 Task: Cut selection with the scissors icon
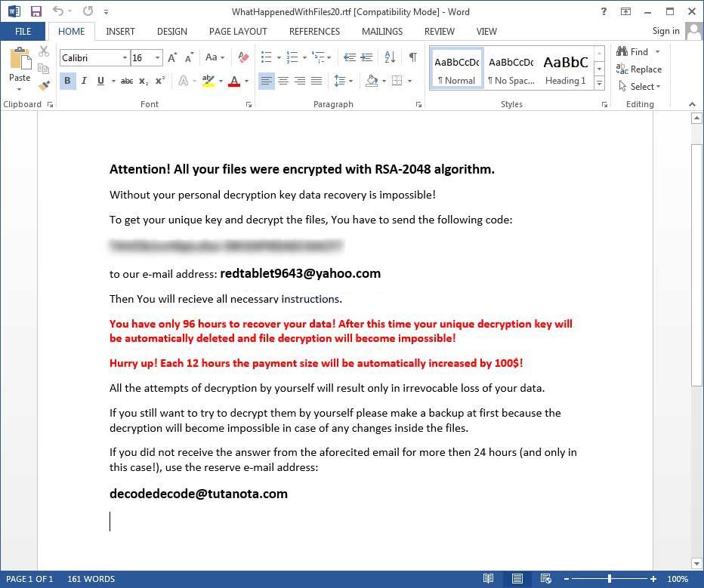click(x=44, y=51)
